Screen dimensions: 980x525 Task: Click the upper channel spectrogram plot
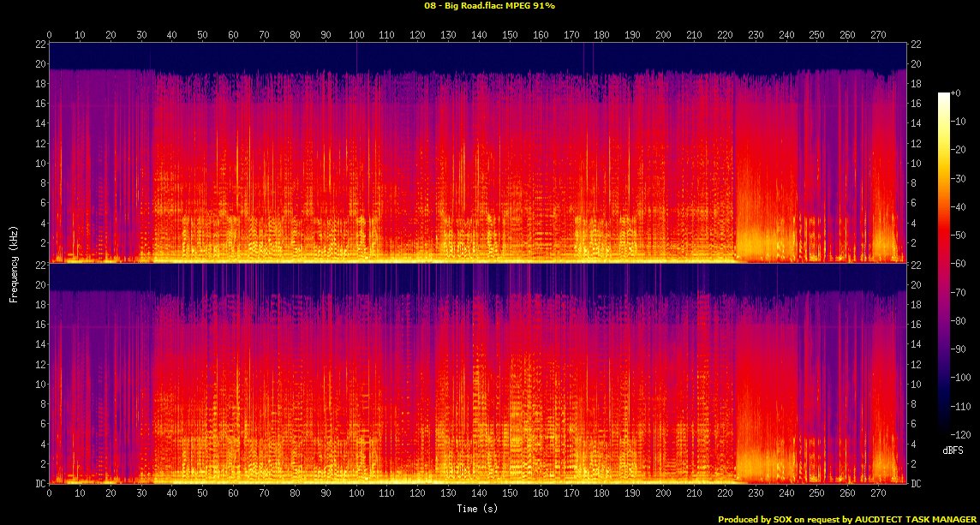478,152
